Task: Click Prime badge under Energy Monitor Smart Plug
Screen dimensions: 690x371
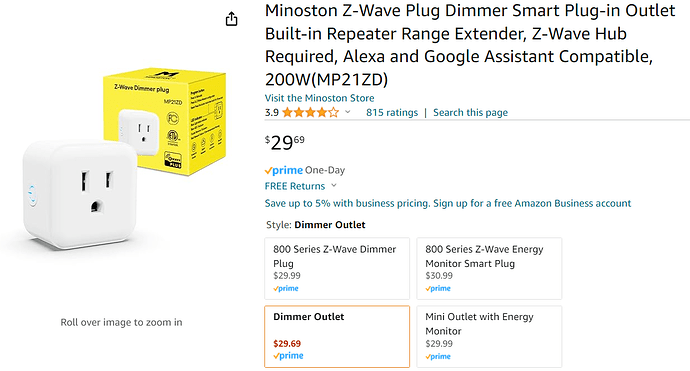Action: click(x=438, y=288)
